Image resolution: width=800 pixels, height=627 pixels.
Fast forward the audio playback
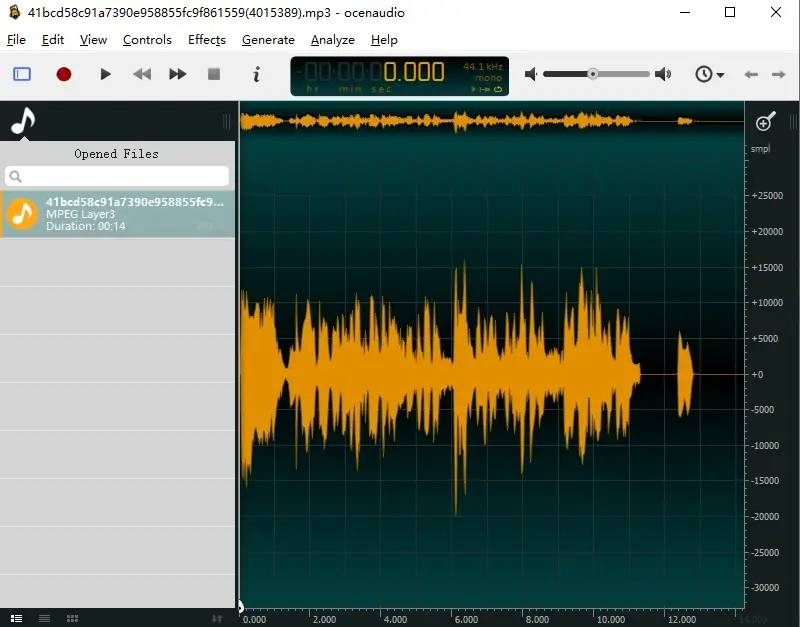(177, 74)
